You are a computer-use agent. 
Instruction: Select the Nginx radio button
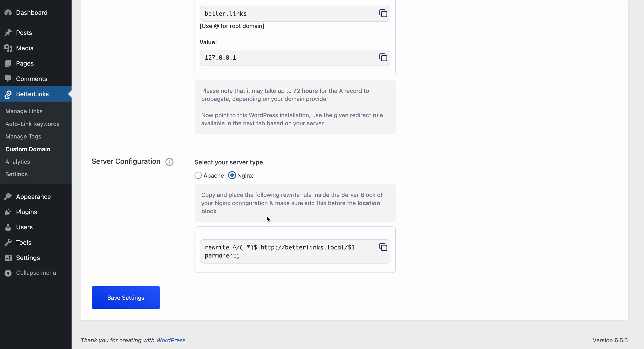(232, 175)
